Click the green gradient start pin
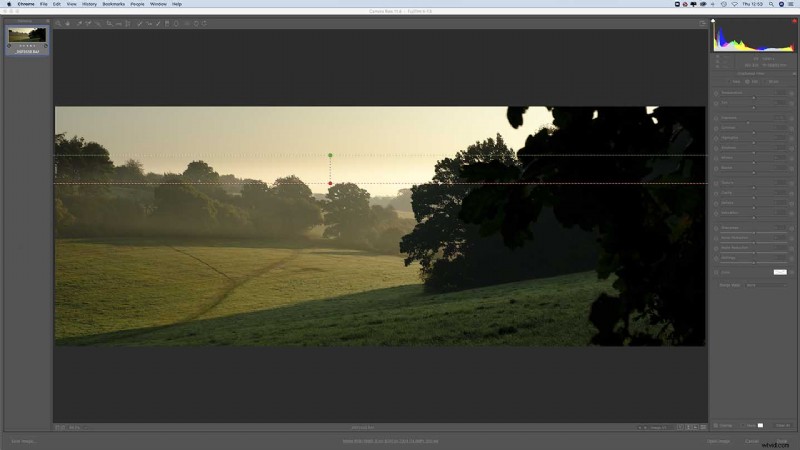This screenshot has height=450, width=800. (x=330, y=155)
